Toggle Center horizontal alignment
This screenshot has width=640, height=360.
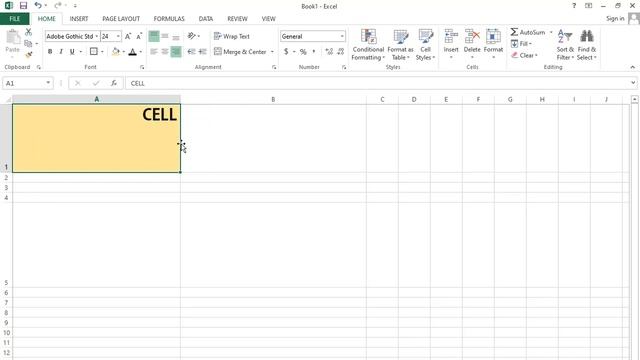(165, 51)
